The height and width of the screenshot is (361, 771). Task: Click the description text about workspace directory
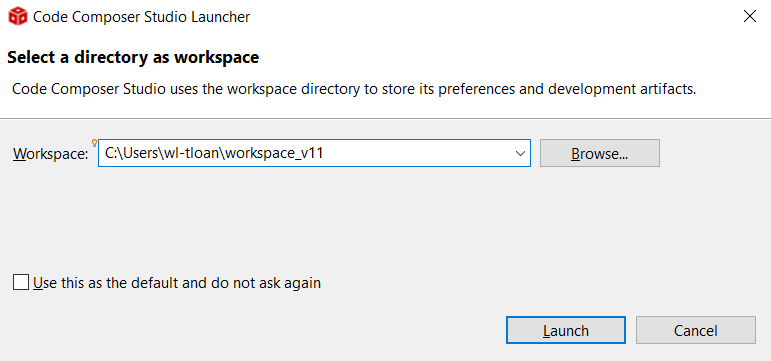[354, 90]
